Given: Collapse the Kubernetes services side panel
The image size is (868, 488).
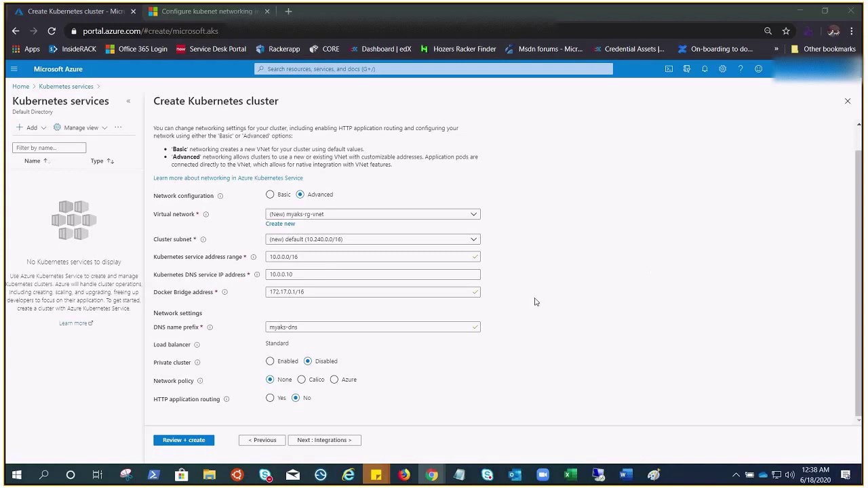Looking at the screenshot, I should [128, 101].
